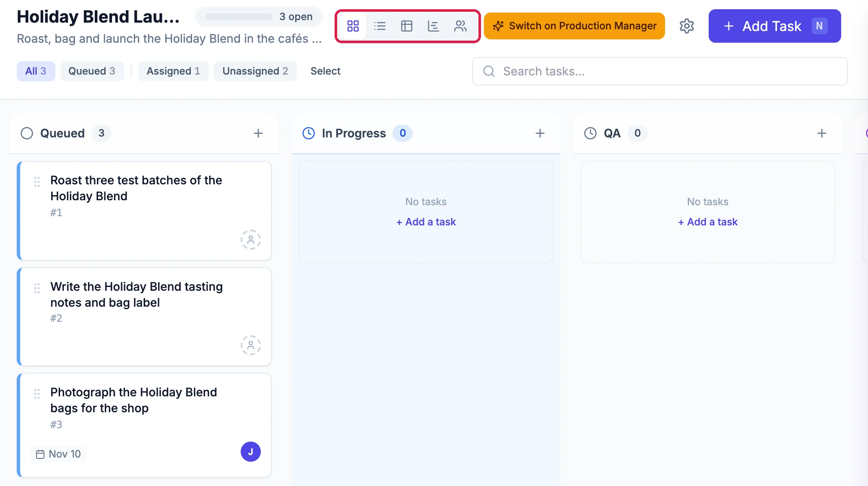The width and height of the screenshot is (868, 486).
Task: Toggle the Unassigned 2 filter chip
Action: click(255, 71)
